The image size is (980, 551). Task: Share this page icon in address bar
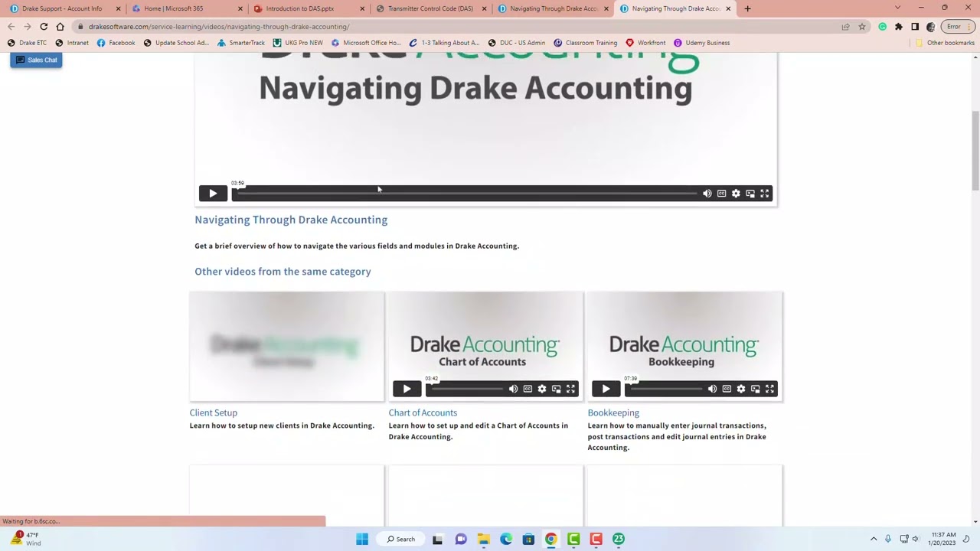point(845,27)
